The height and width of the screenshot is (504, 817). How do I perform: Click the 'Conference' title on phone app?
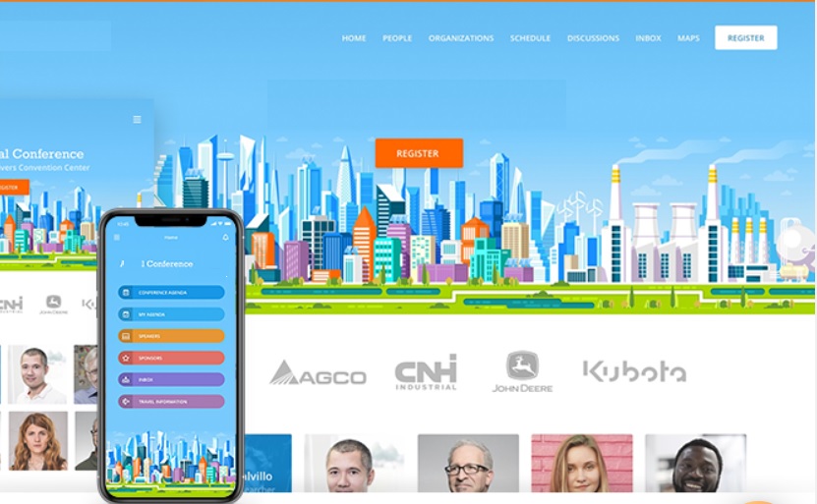pos(167,263)
